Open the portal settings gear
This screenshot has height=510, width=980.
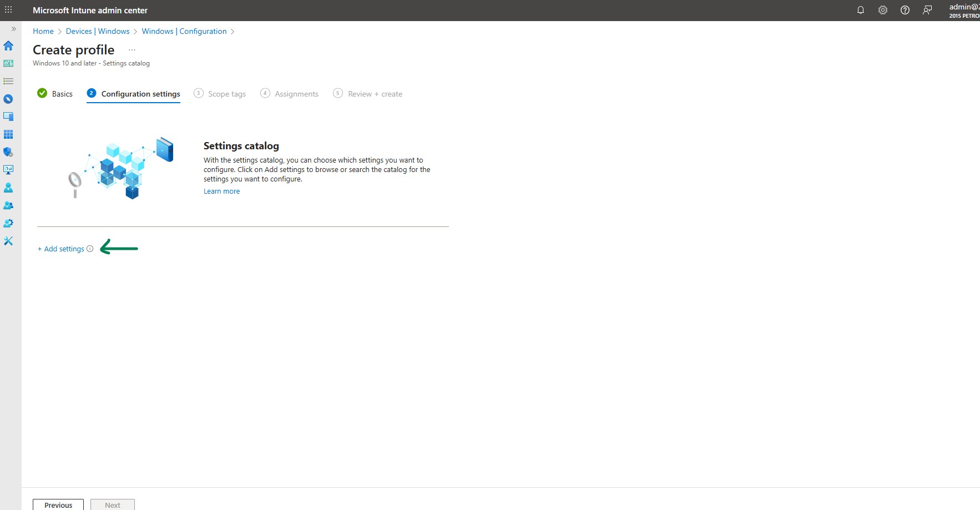pos(883,10)
